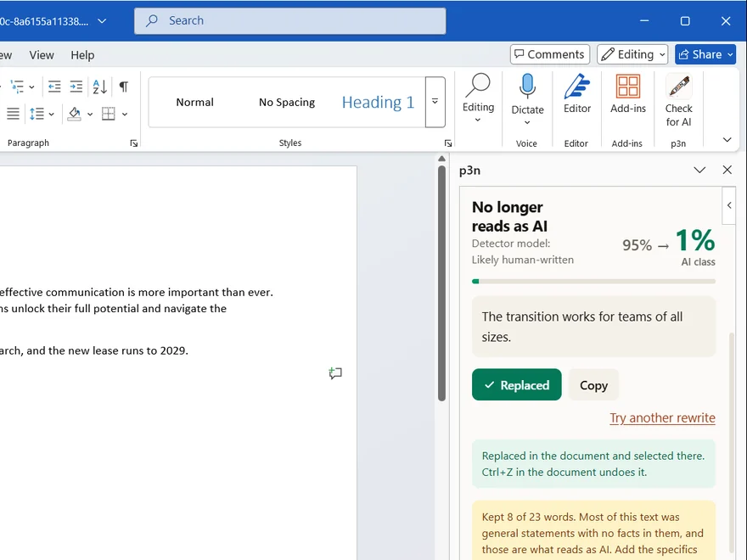Run the Check for AI add-in
The height and width of the screenshot is (560, 747).
[x=678, y=100]
